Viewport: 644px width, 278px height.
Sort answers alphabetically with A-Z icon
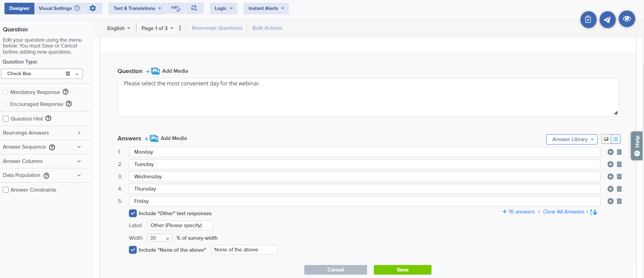tap(594, 212)
